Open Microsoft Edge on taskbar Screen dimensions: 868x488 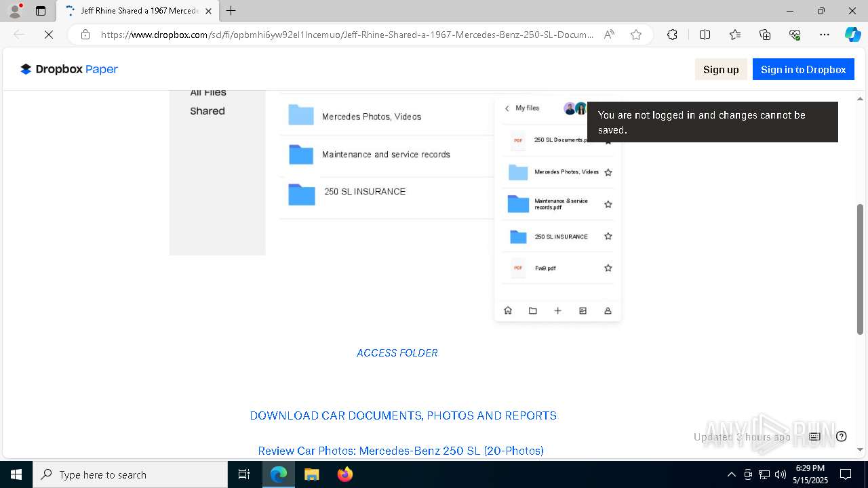point(279,474)
